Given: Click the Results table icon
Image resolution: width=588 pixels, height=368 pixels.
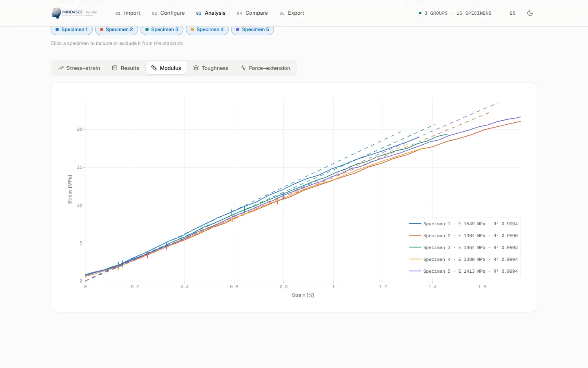Looking at the screenshot, I should (x=115, y=68).
